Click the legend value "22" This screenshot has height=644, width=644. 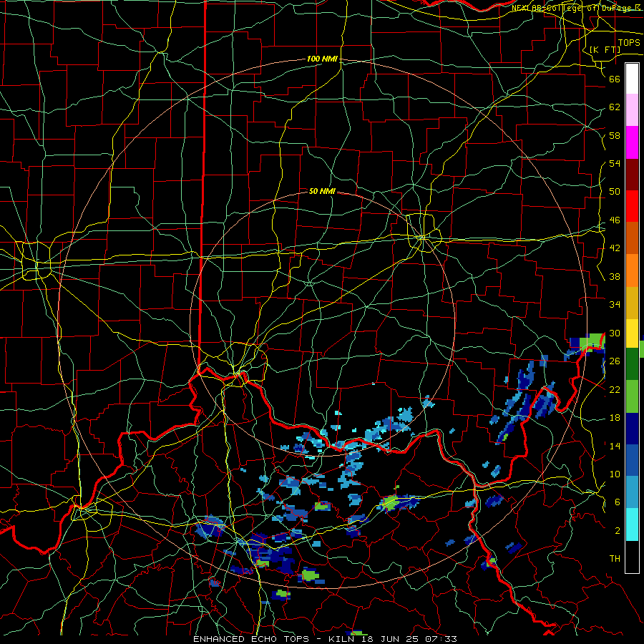click(615, 389)
